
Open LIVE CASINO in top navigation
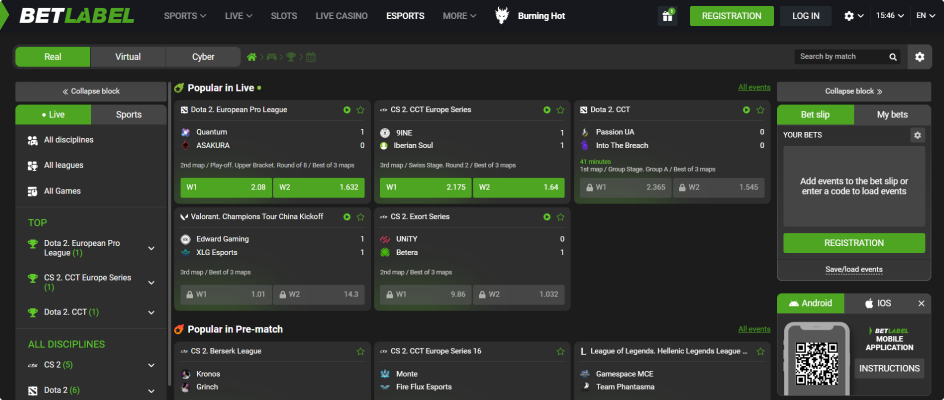coord(341,16)
